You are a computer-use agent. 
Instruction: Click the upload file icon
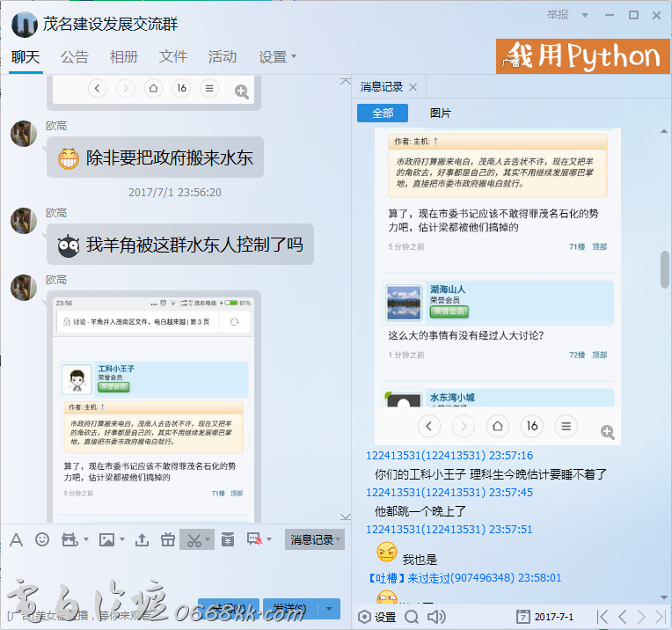142,539
